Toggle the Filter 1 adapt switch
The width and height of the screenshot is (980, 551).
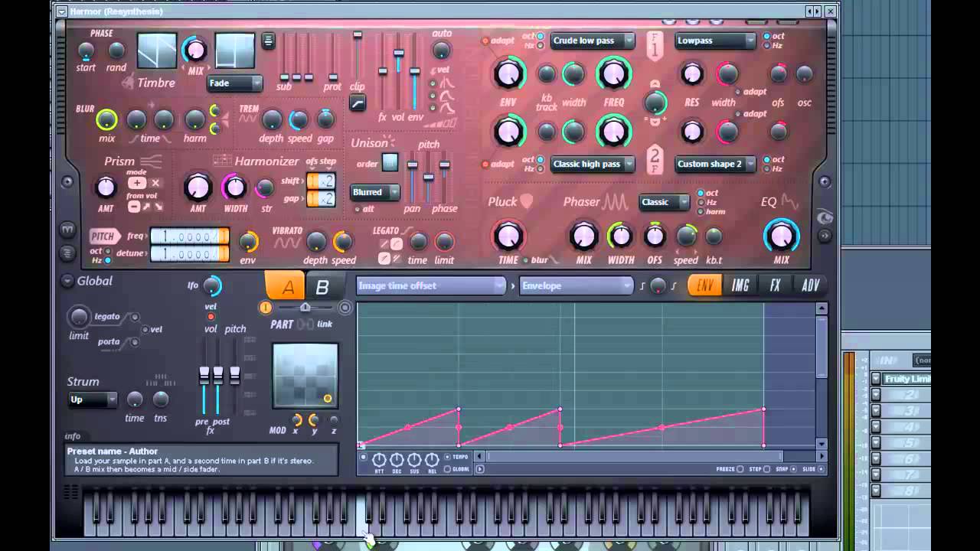pos(485,41)
